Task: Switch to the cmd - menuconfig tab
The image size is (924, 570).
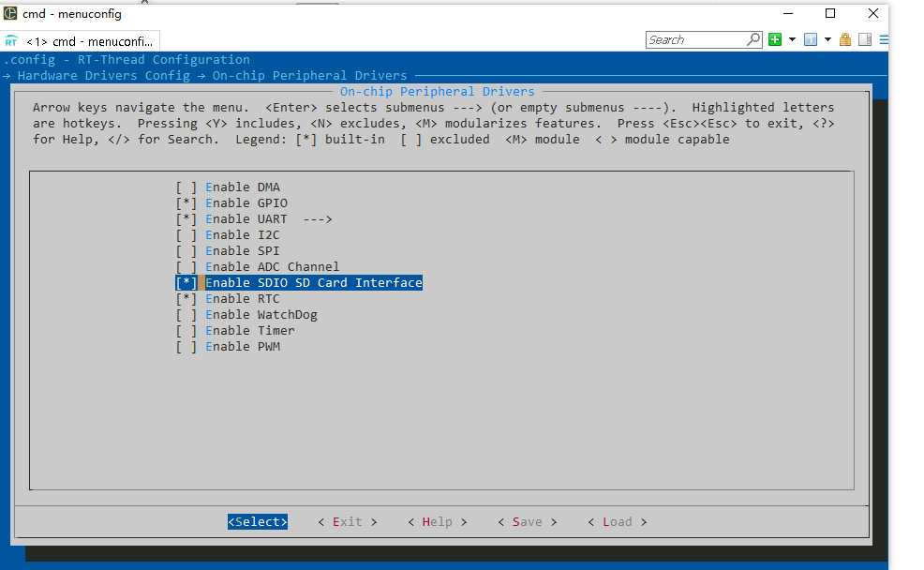Action: (x=89, y=41)
